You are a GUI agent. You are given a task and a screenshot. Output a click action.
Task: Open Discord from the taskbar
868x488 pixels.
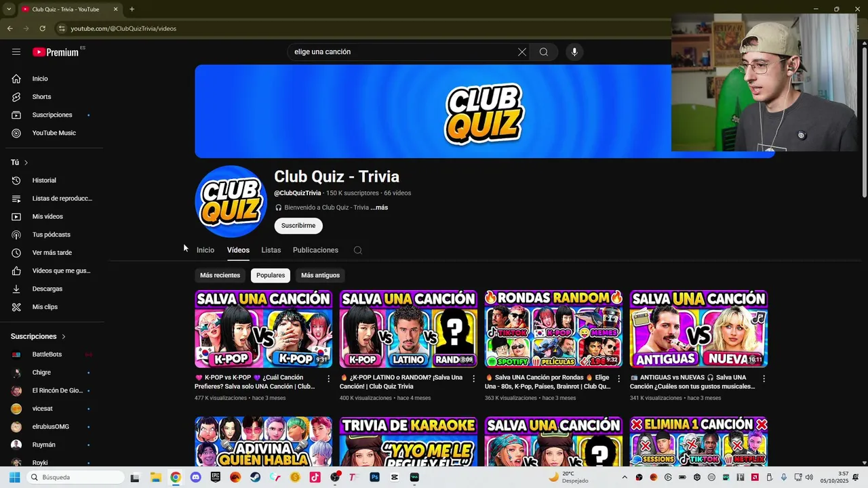point(196,477)
